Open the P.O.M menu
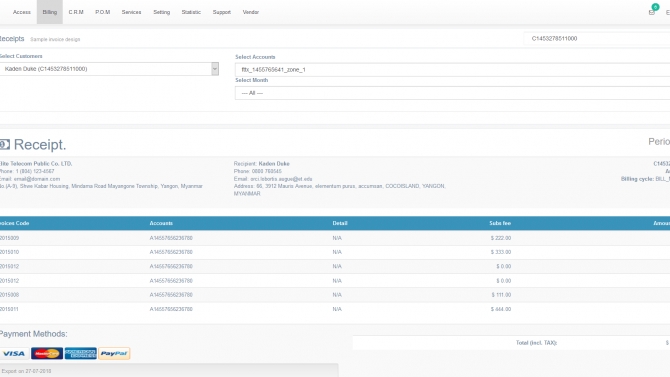The height and width of the screenshot is (377, 670). (x=103, y=12)
